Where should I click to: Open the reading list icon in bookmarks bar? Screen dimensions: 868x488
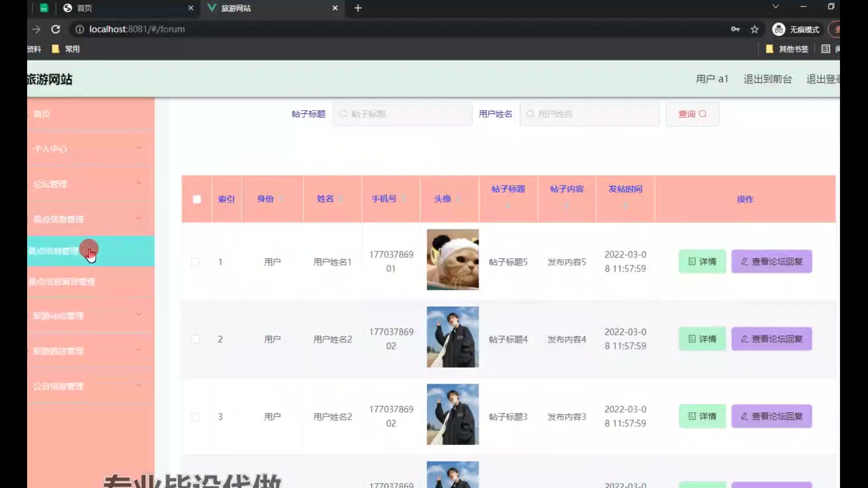(x=826, y=49)
